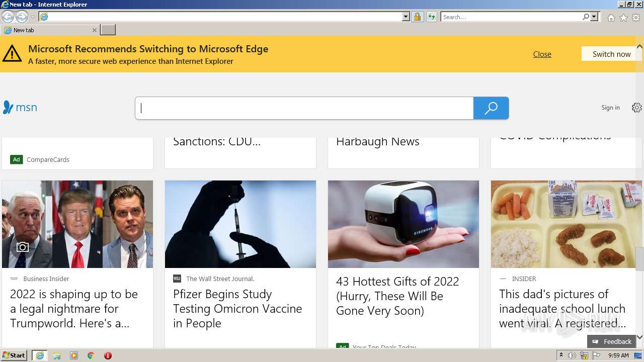The width and height of the screenshot is (644, 362).
Task: Submit search with the blue magnifier button
Action: (491, 108)
